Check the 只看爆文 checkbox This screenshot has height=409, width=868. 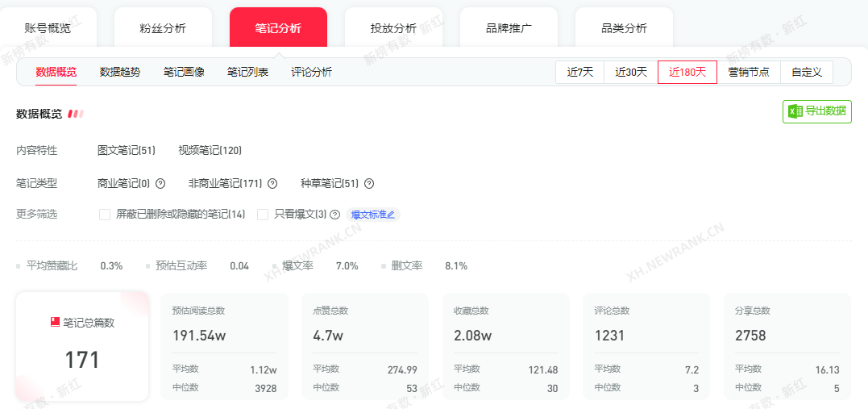(x=263, y=215)
